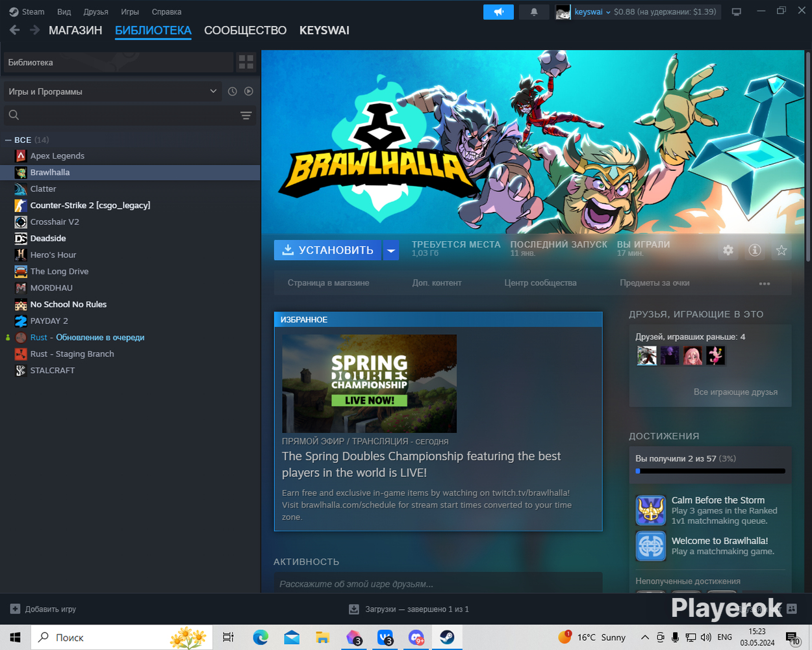The width and height of the screenshot is (812, 650).
Task: Open the Библиотека home button
Action: click(x=118, y=62)
